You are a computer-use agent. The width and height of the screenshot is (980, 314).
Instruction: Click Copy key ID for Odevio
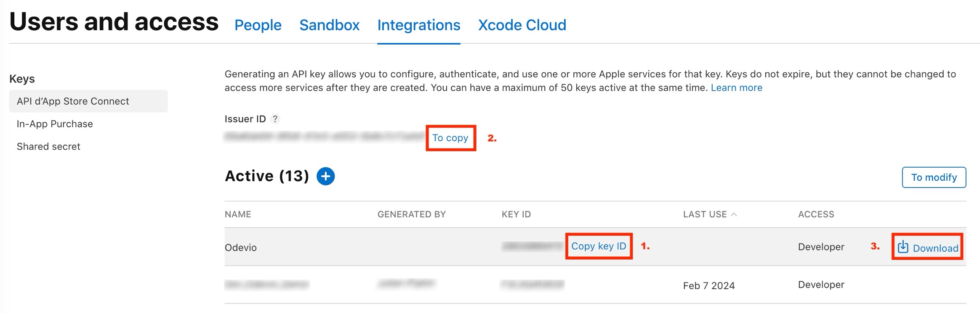pyautogui.click(x=598, y=246)
